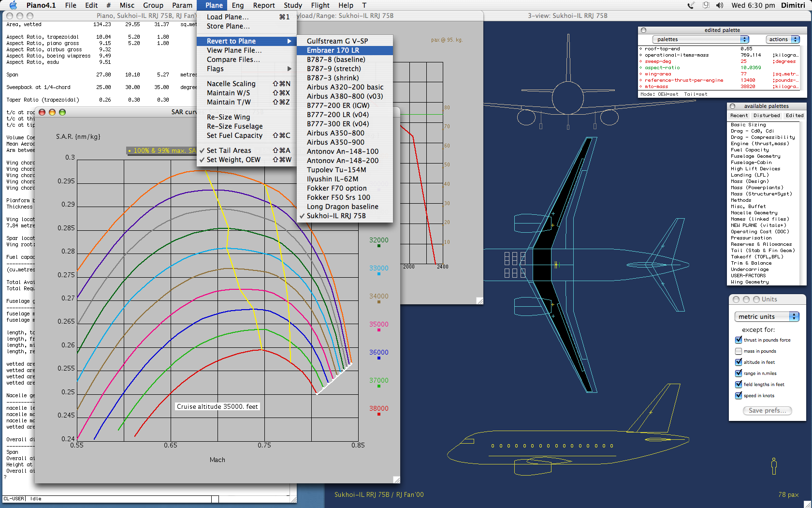Open the Report menu
Screen dimensions: 812x508
(263, 5)
